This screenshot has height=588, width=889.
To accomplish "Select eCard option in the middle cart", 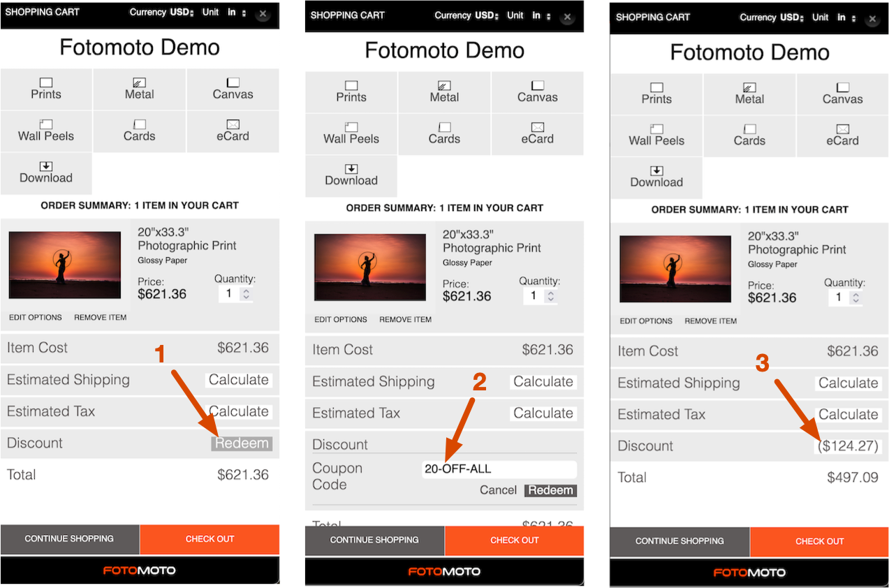I will click(538, 133).
